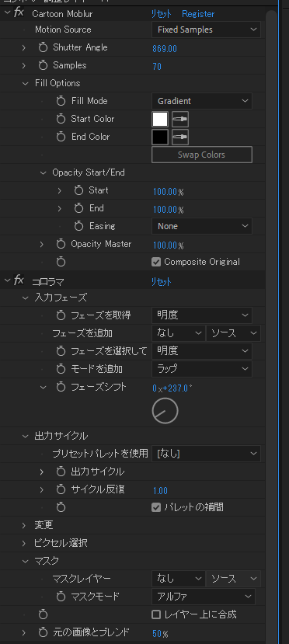Open Motion Source dropdown
The height and width of the screenshot is (644, 289).
206,30
